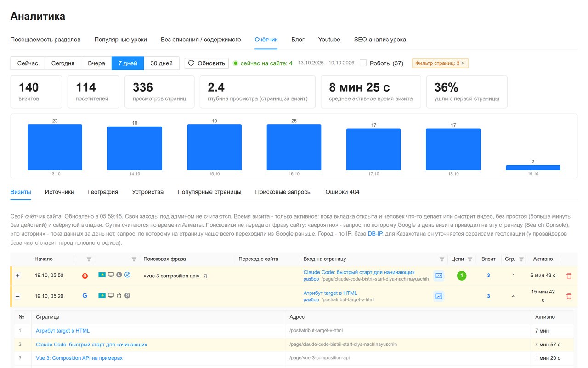Click the Yandex source icon in 05:50 row
The height and width of the screenshot is (368, 588).
[x=85, y=276]
